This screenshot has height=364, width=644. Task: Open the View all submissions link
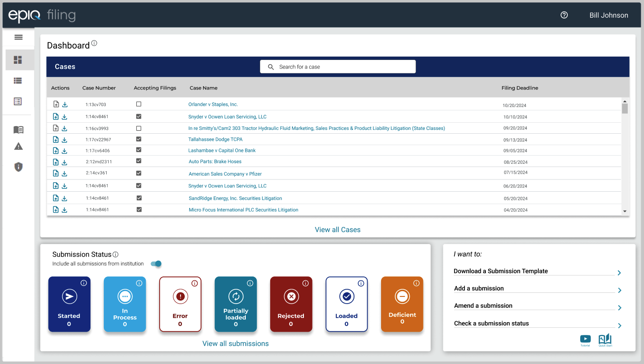pos(235,344)
